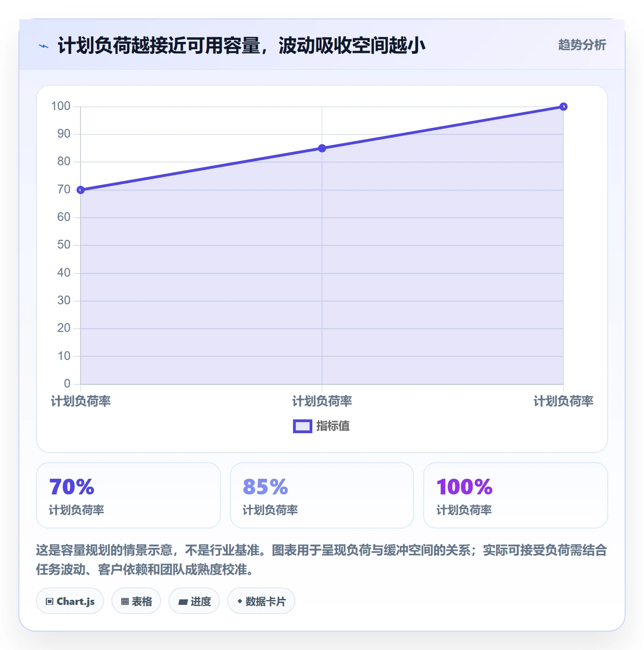Toggle the 指标值 legend color box
644x650 pixels.
point(303,426)
